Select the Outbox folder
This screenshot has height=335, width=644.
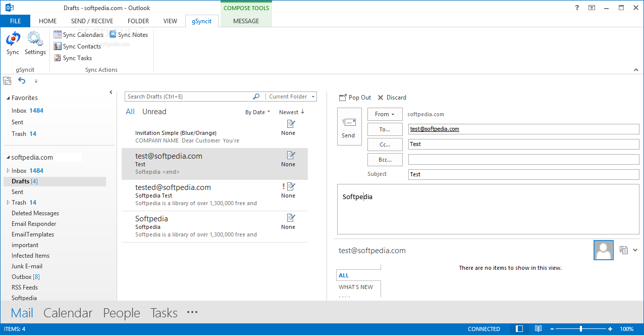click(x=26, y=277)
